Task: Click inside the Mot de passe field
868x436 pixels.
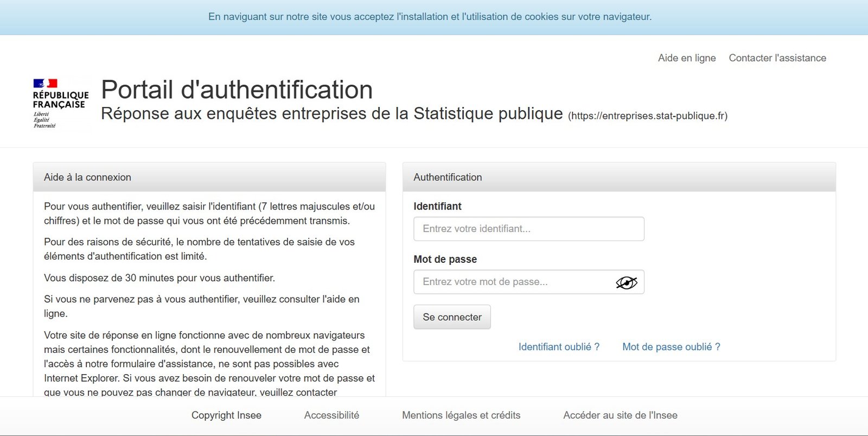Action: pyautogui.click(x=515, y=282)
